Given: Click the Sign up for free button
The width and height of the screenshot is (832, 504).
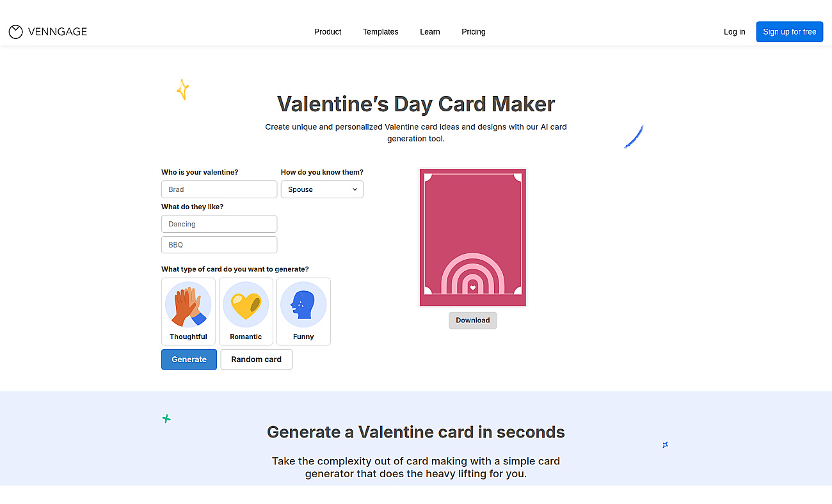Looking at the screenshot, I should pyautogui.click(x=790, y=32).
